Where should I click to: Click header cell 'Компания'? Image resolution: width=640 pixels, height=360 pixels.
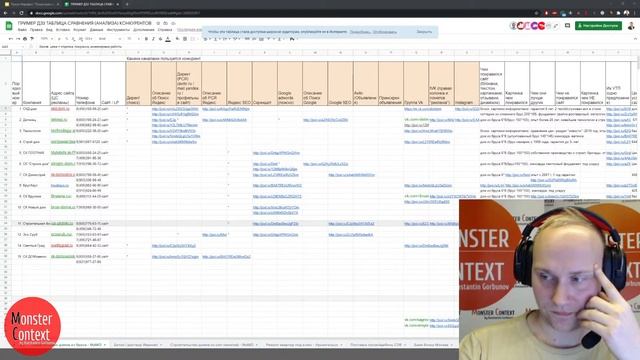pyautogui.click(x=36, y=84)
